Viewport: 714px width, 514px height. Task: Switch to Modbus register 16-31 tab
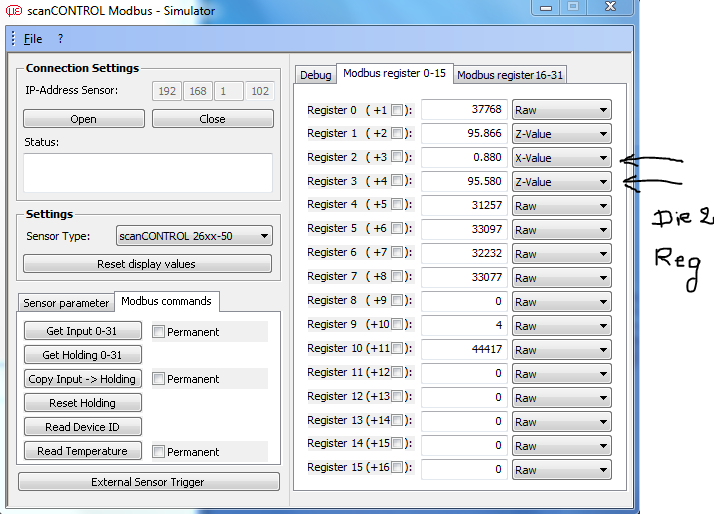click(x=510, y=75)
